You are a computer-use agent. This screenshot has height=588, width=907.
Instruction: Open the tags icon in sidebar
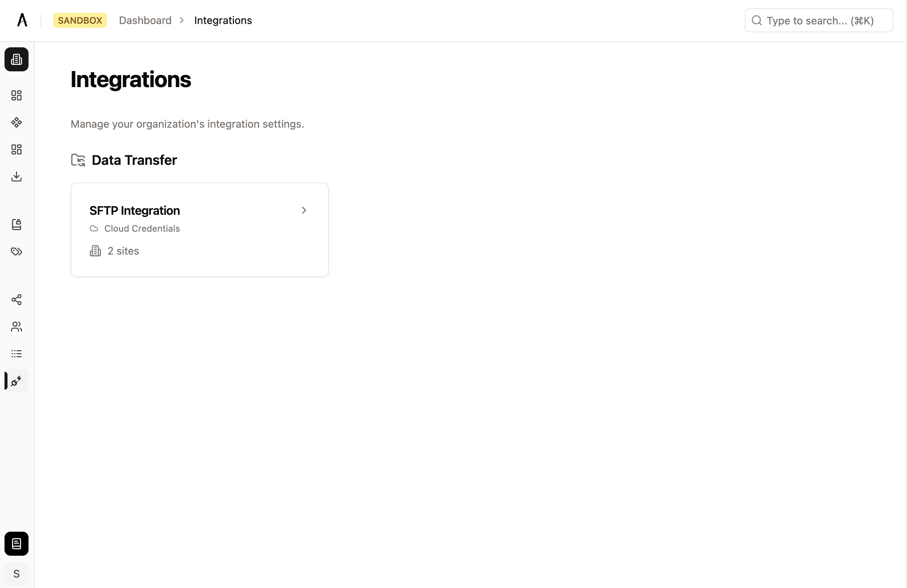(16, 251)
